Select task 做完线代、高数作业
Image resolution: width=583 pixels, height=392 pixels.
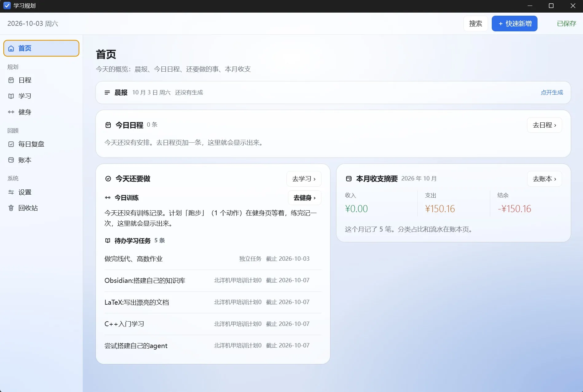pyautogui.click(x=213, y=259)
